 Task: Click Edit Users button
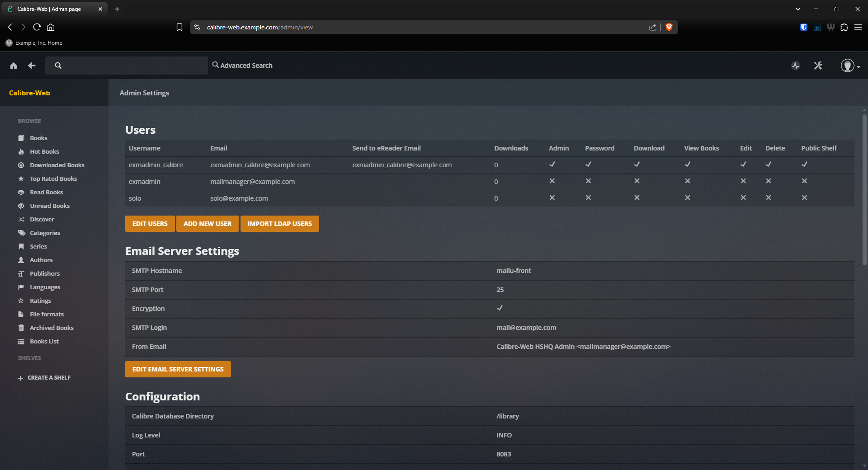(x=150, y=224)
